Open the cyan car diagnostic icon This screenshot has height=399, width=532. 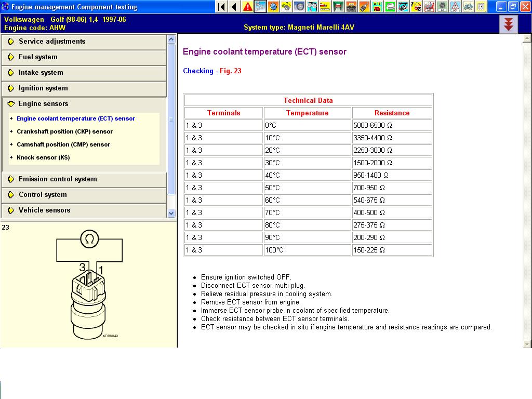pos(403,7)
